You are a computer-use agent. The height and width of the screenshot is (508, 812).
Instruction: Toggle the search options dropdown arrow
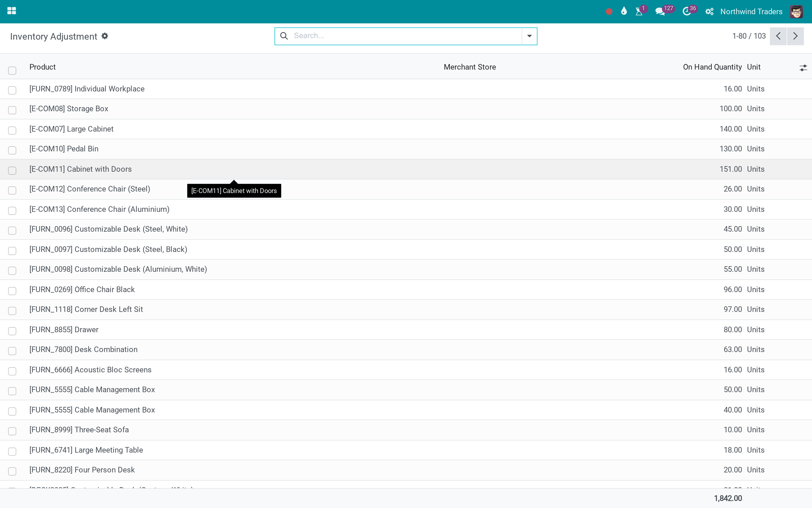[530, 36]
